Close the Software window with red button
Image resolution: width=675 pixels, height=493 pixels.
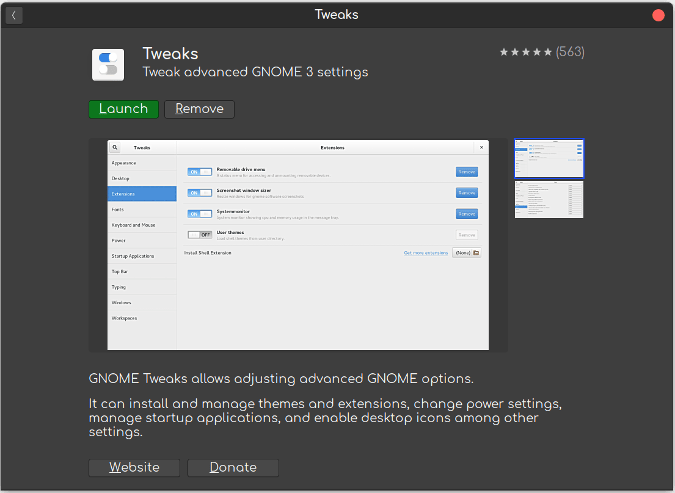click(x=658, y=15)
